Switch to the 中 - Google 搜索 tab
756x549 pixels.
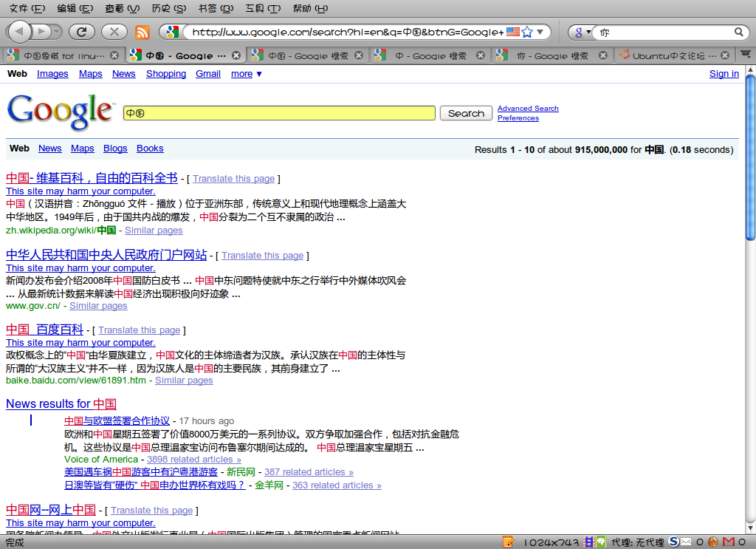pyautogui.click(x=430, y=56)
